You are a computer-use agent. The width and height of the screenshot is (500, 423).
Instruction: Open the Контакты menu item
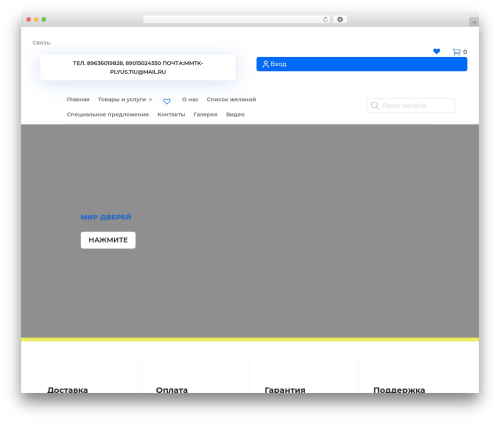171,114
